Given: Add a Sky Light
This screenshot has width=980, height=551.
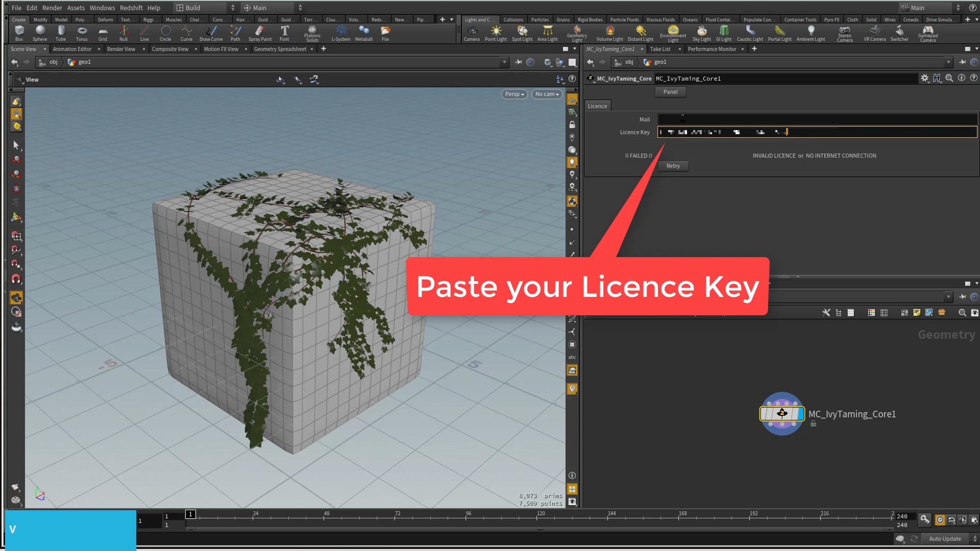Looking at the screenshot, I should click(702, 33).
